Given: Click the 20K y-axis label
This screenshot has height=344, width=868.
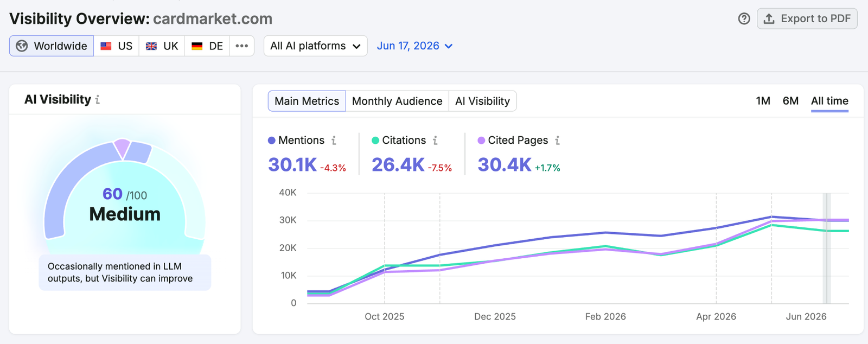Looking at the screenshot, I should click(288, 248).
